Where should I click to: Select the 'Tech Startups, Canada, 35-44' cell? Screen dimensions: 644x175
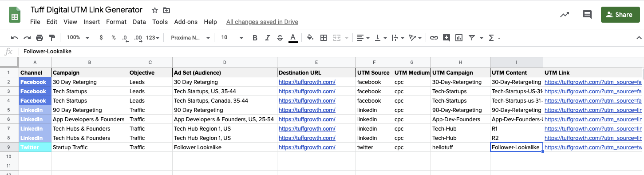coord(225,100)
